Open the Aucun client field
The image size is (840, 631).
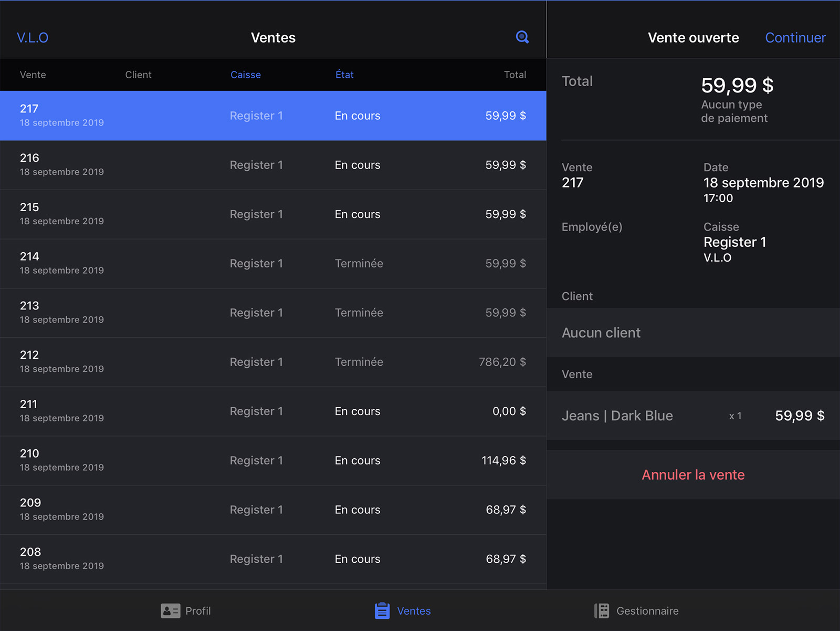(x=693, y=333)
